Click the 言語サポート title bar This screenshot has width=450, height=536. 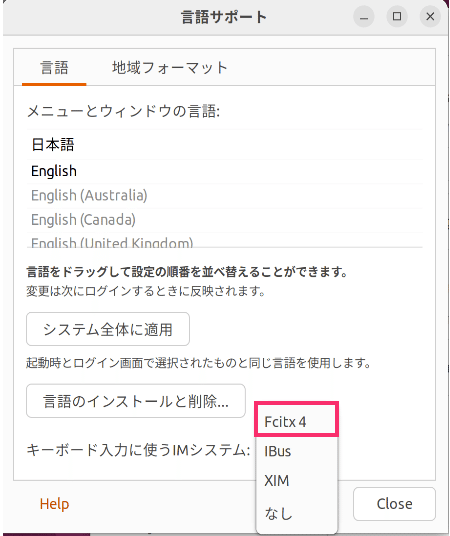click(x=224, y=17)
